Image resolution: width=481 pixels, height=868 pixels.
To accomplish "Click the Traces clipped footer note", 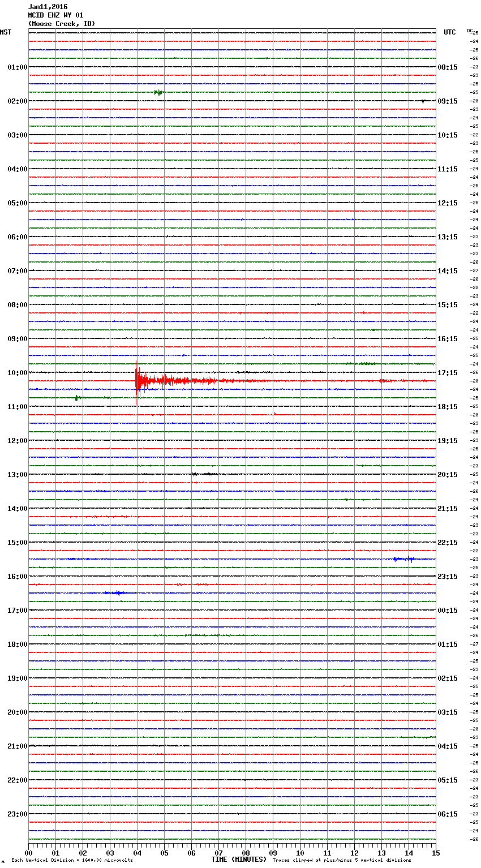I will [x=342, y=861].
